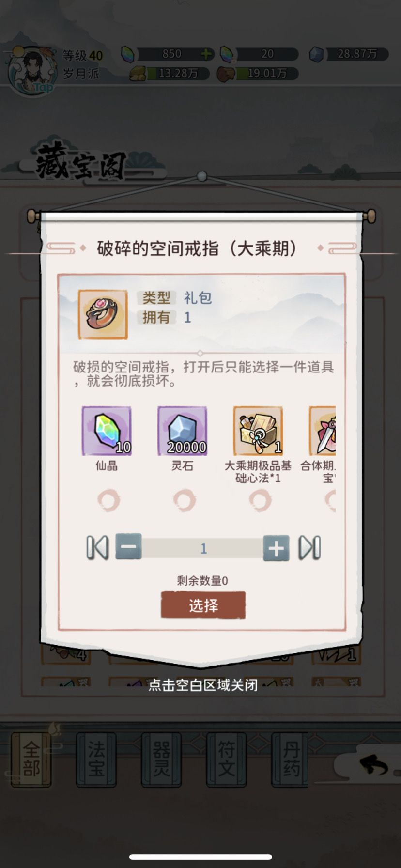Jump to minimum quantity arrow

97,548
